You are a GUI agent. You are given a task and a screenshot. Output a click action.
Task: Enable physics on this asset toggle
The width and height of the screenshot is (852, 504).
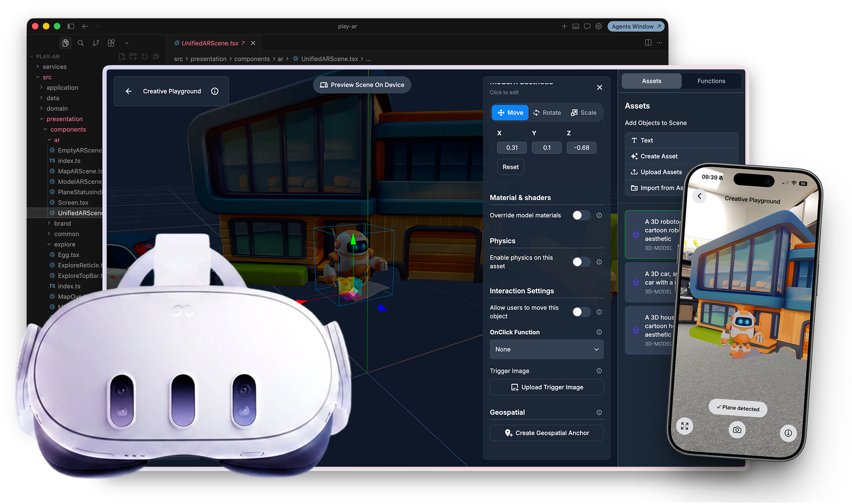coord(581,262)
